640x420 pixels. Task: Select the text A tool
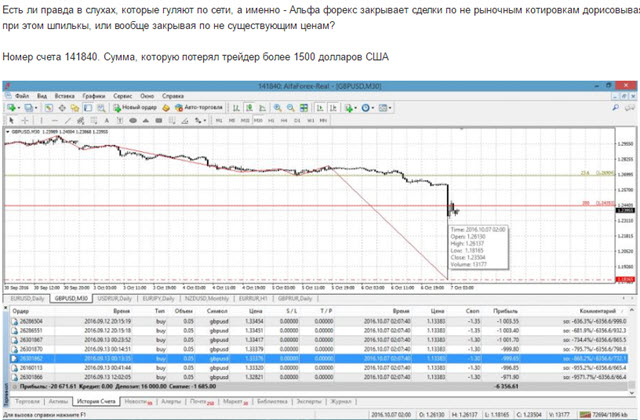[x=107, y=120]
